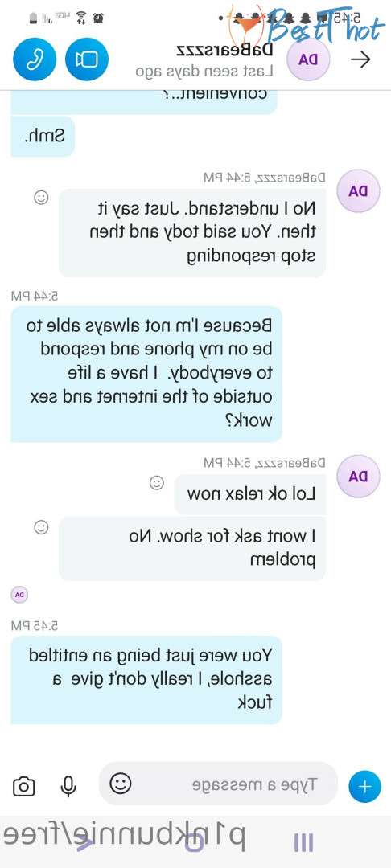This screenshot has height=868, width=391.
Task: Tap the microphone to record audio
Action: 68,786
